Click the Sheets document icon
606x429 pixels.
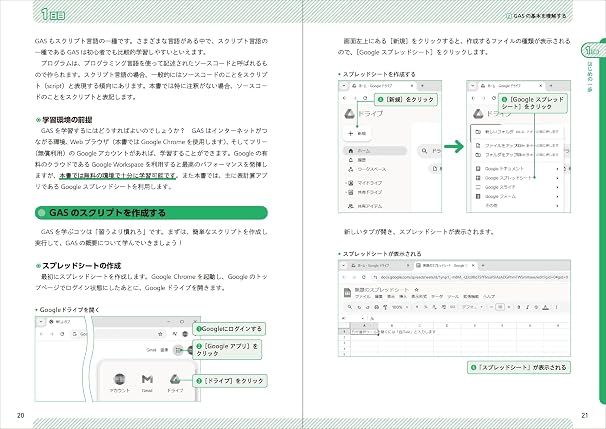[347, 293]
